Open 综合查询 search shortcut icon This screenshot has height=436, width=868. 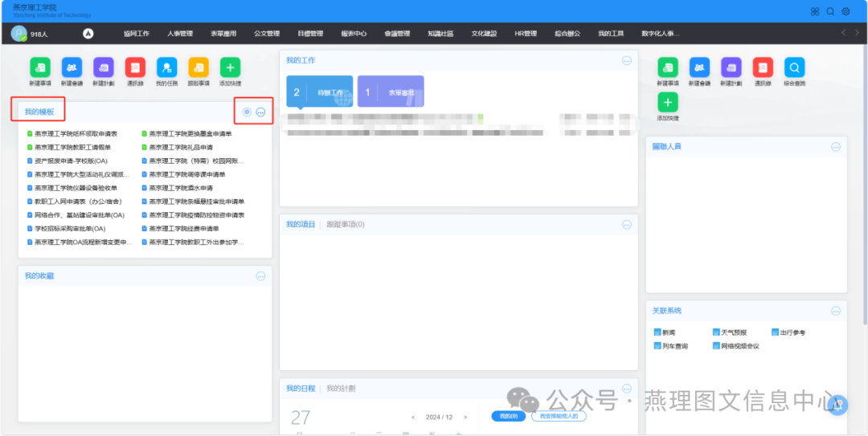(x=794, y=68)
